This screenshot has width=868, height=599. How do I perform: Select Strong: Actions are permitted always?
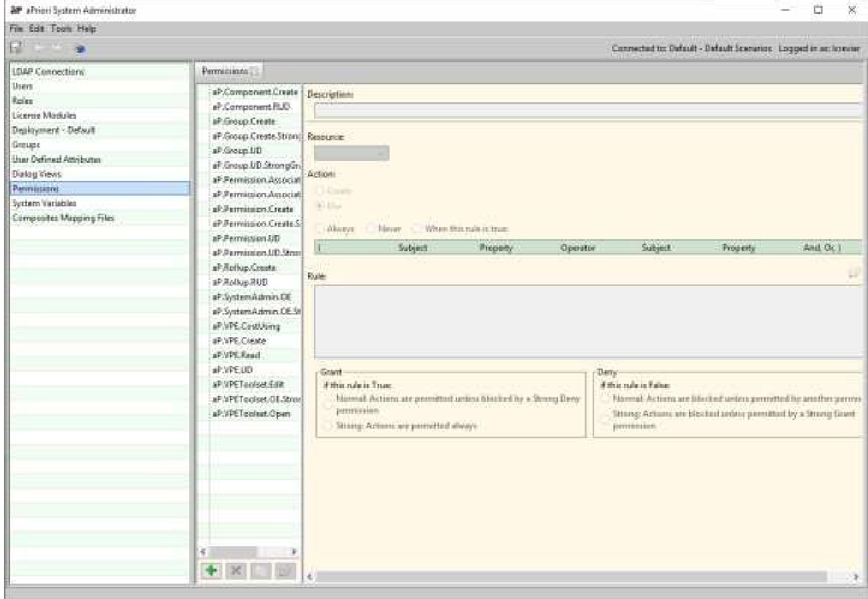[x=327, y=425]
